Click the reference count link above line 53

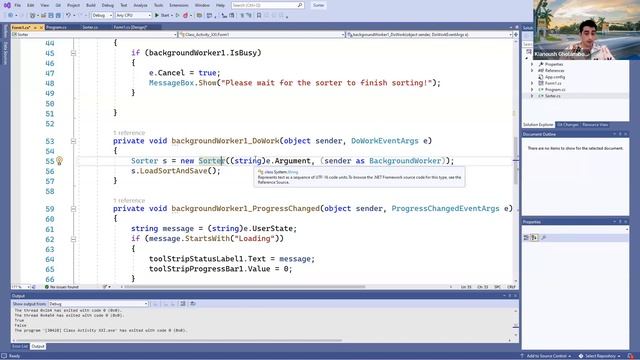(x=129, y=133)
